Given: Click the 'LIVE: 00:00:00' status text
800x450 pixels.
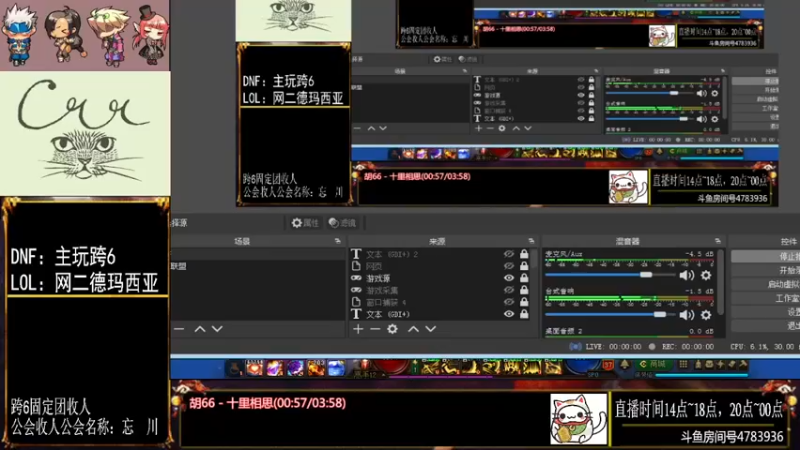Looking at the screenshot, I should click(613, 346).
